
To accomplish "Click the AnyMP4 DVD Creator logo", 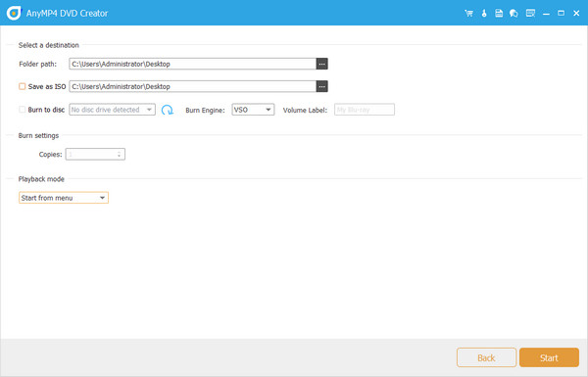I will click(x=14, y=13).
